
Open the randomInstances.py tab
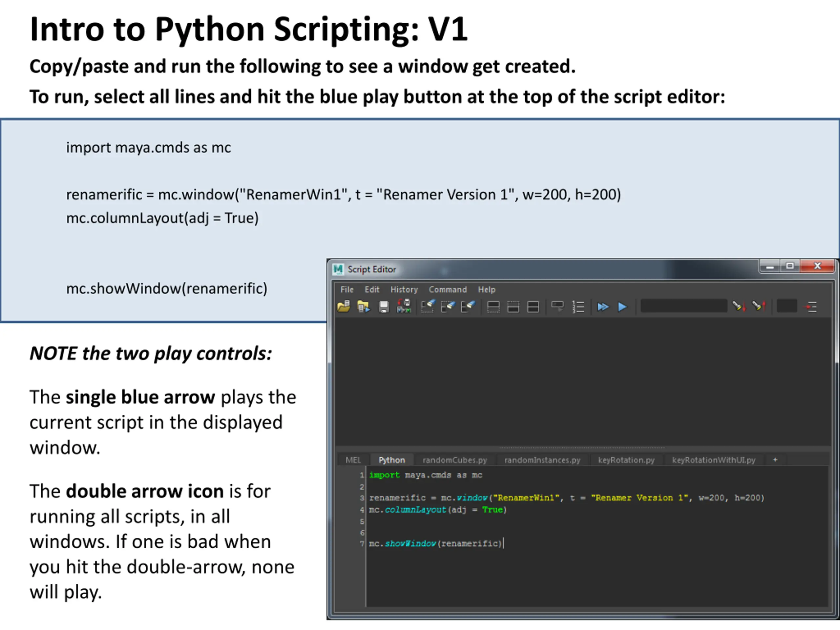[542, 460]
